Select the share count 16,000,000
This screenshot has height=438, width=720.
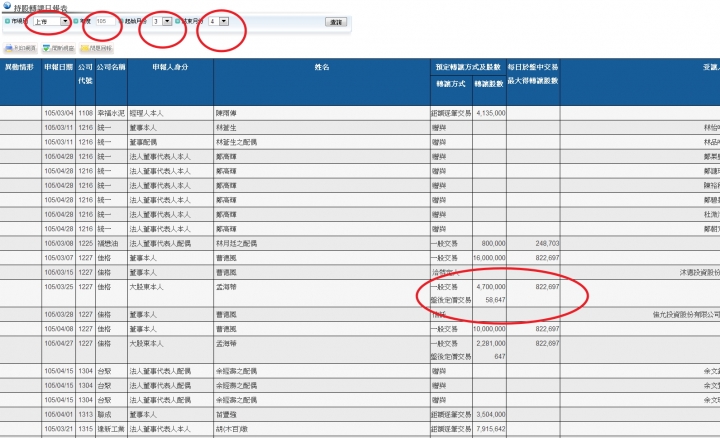tap(489, 258)
